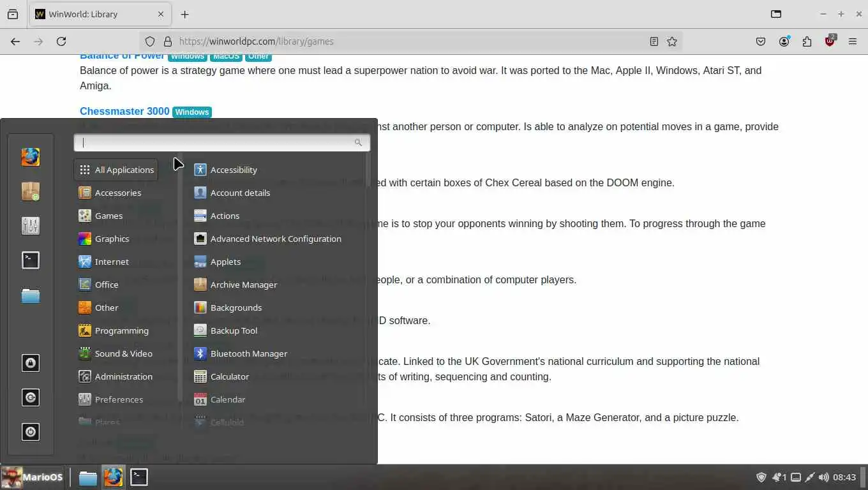This screenshot has height=490, width=868.
Task: Open the System Settings mixer icon in the sidebar
Action: (31, 225)
